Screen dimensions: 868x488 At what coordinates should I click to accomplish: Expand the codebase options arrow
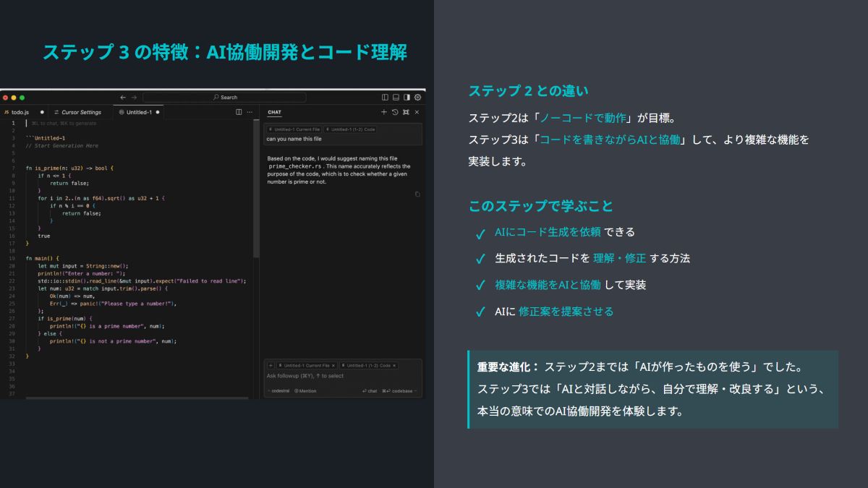pyautogui.click(x=417, y=391)
